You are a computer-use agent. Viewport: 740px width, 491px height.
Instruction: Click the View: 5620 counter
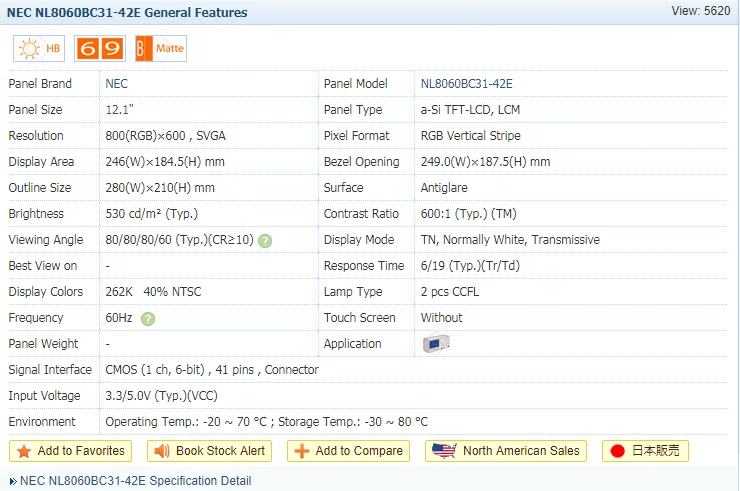coord(701,11)
